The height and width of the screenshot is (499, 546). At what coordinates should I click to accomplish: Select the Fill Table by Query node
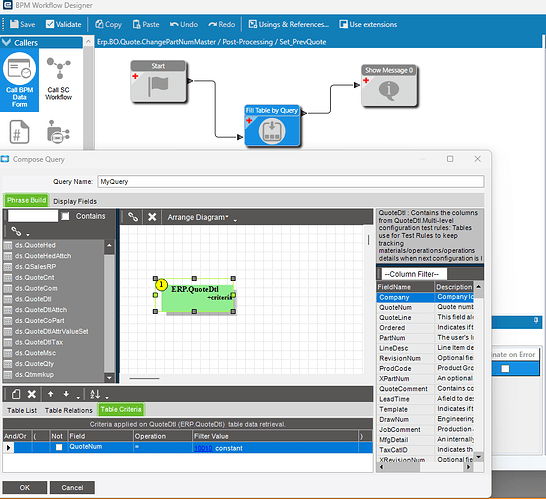[x=272, y=126]
